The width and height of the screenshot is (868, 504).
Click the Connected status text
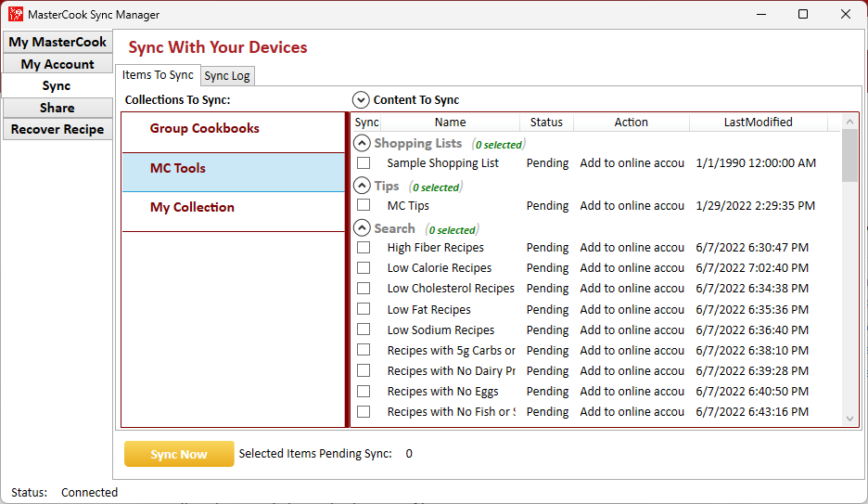pyautogui.click(x=89, y=493)
